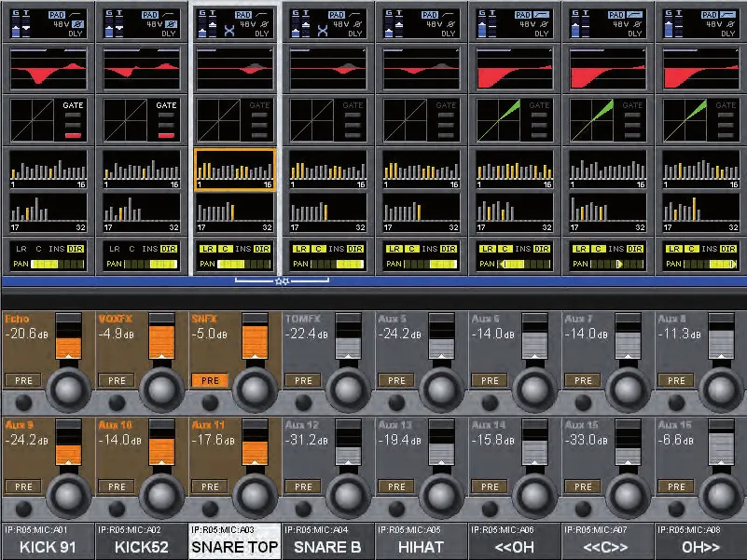
Task: Click the -6.6 dB value on Aux 16
Action: pyautogui.click(x=676, y=440)
